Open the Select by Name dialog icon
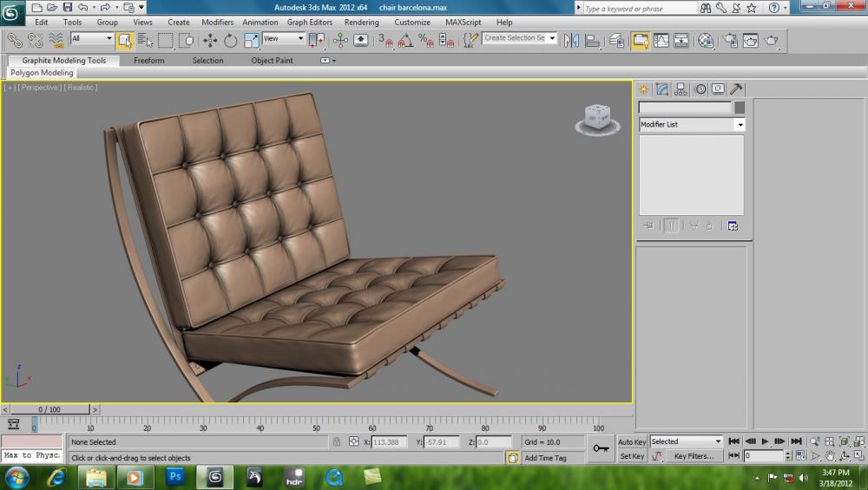Viewport: 868px width, 490px height. (x=145, y=41)
